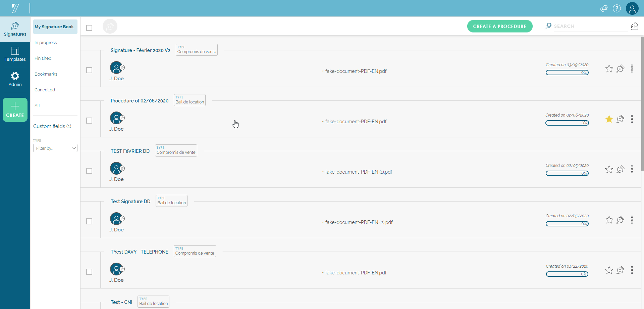Image resolution: width=644 pixels, height=309 pixels.
Task: Show Cancelled procedures
Action: pos(45,90)
